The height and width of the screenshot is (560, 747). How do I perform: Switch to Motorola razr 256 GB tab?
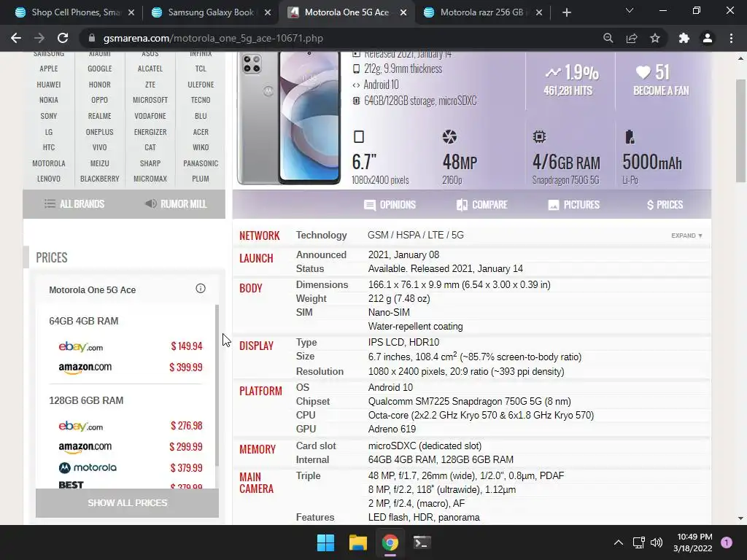483,12
